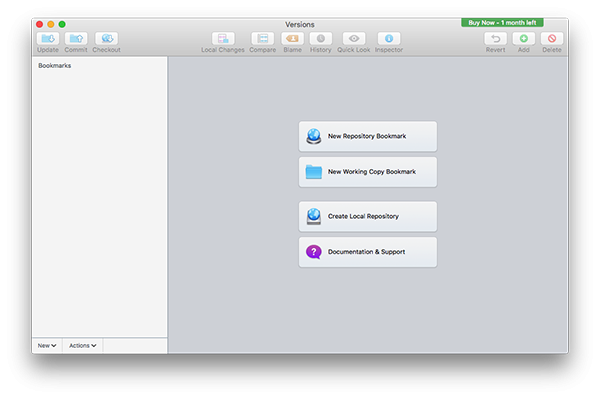Screen dimensions: 600x399
Task: Select the Bookmarks sidebar header
Action: click(x=55, y=65)
